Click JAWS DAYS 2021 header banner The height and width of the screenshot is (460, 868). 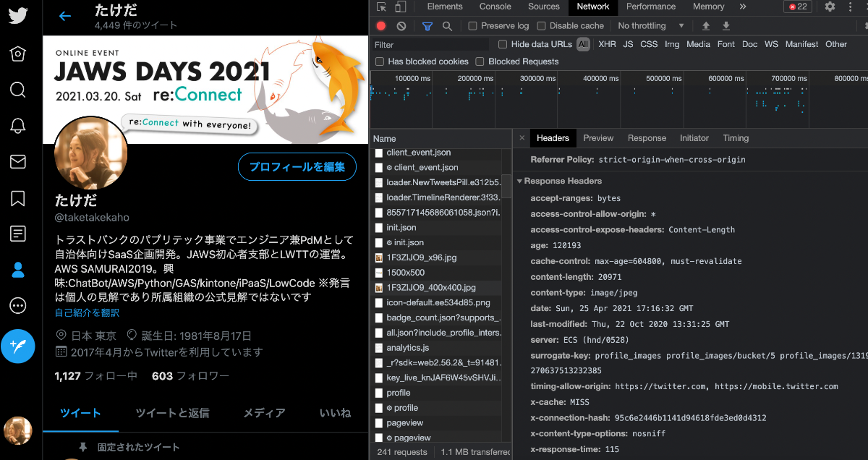205,90
